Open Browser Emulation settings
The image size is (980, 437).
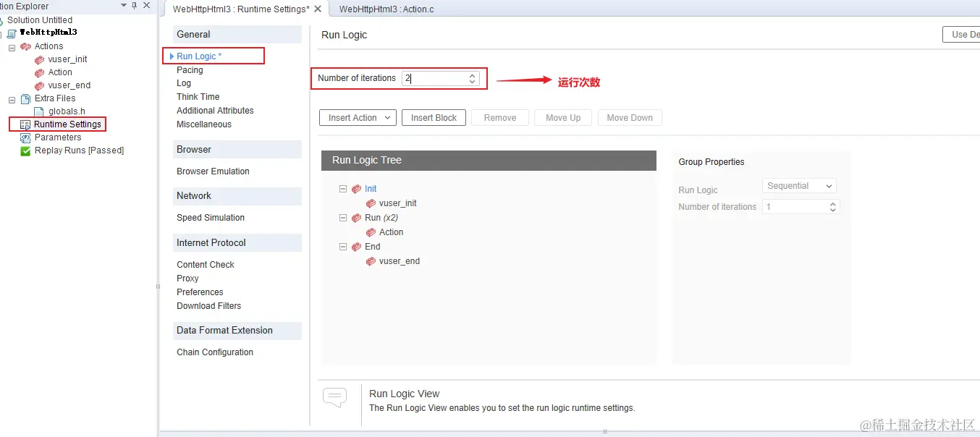click(213, 171)
